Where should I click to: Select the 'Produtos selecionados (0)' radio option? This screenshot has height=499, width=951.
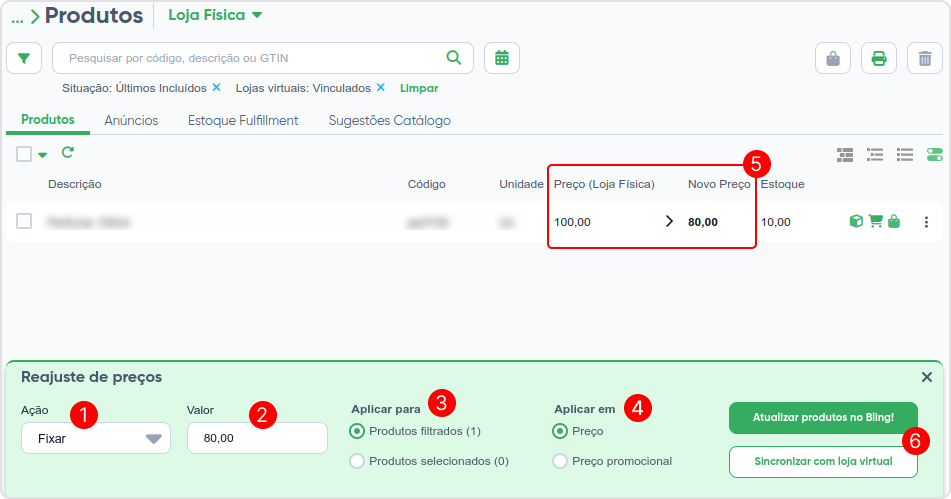(x=357, y=461)
